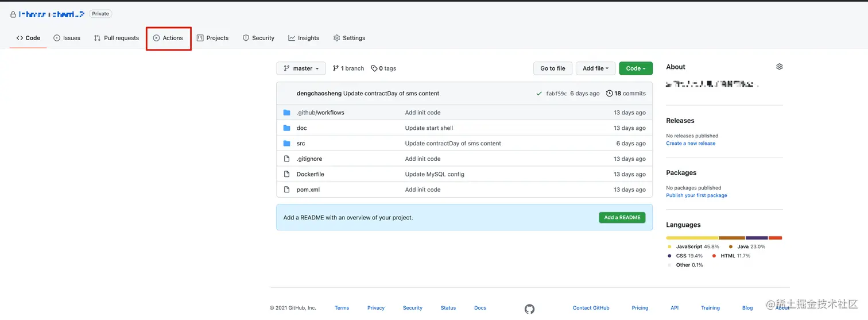Switch to the Issues tab
The image size is (868, 320).
[67, 38]
